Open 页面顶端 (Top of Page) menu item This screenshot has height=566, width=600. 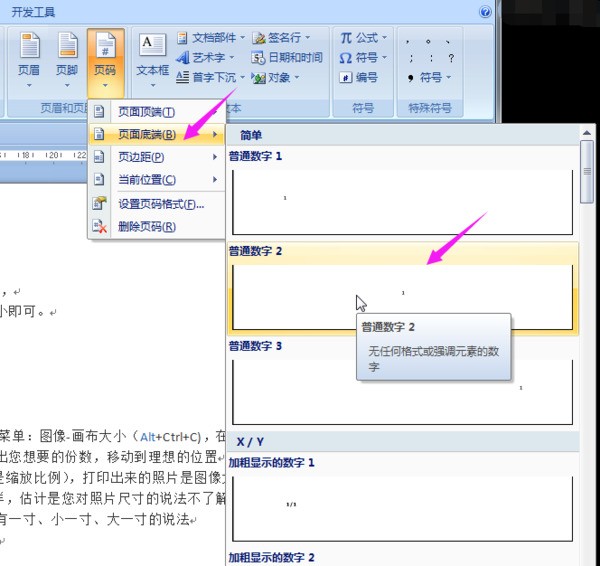[146, 112]
